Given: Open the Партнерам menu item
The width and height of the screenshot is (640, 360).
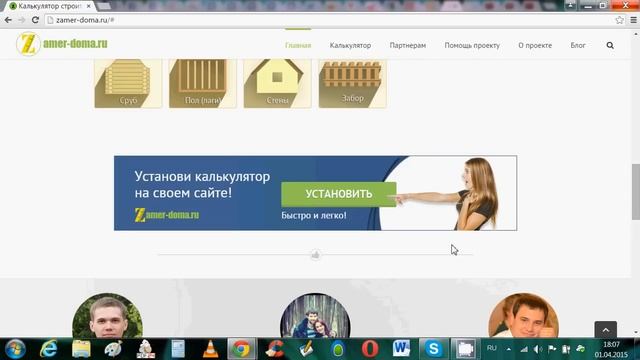Looking at the screenshot, I should coord(408,45).
